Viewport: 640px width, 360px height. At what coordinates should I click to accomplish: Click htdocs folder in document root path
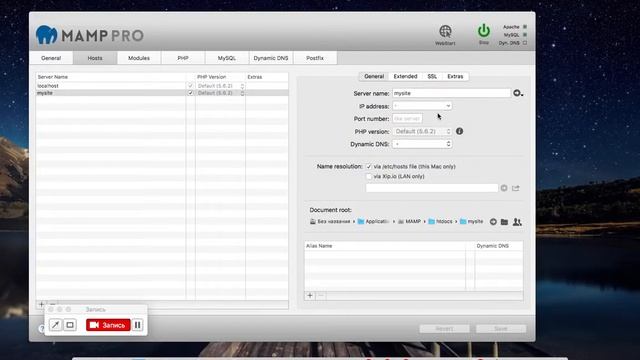[440, 222]
